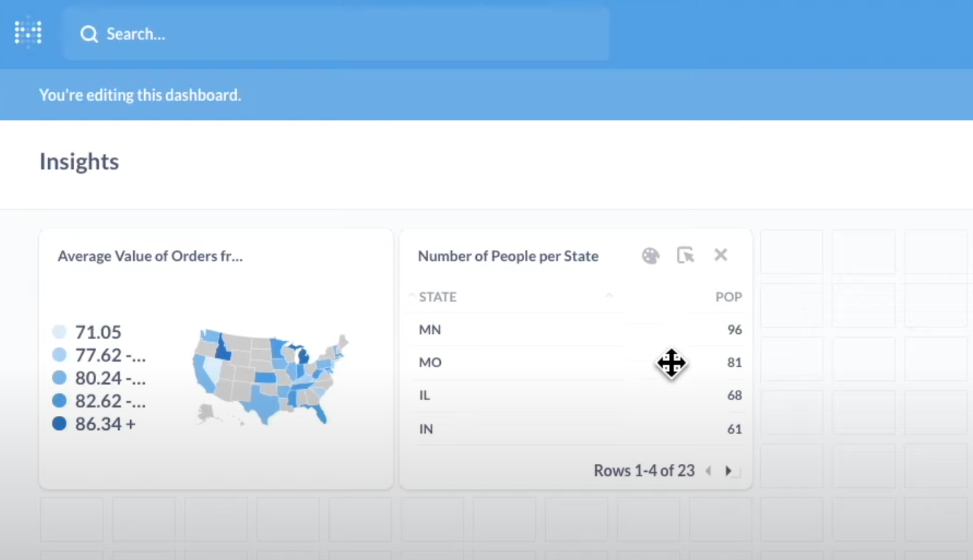Go to next page of table rows

coord(728,471)
